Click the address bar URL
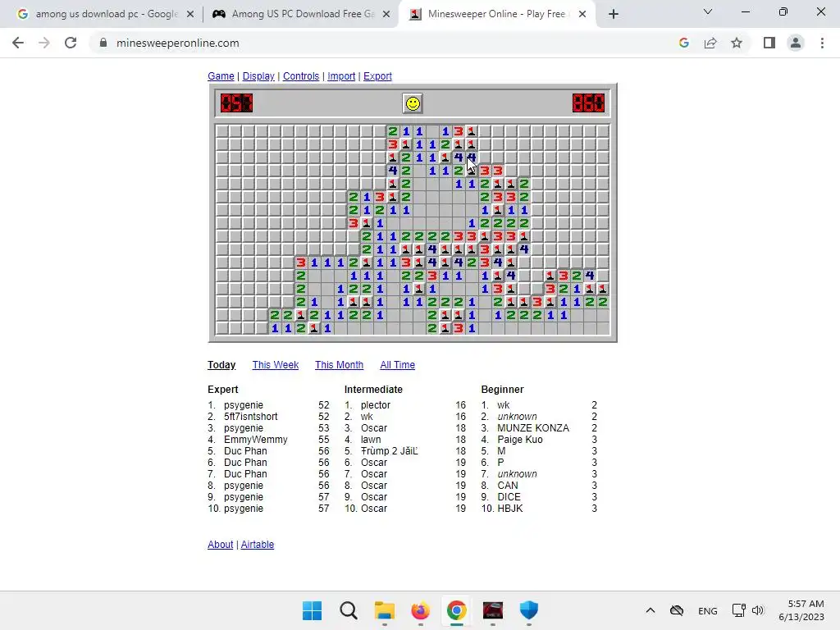 (x=177, y=43)
